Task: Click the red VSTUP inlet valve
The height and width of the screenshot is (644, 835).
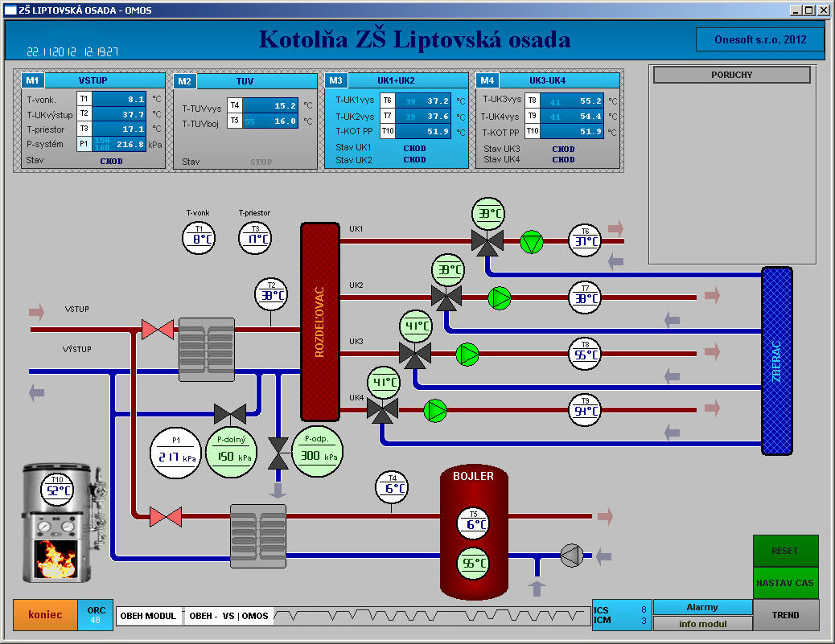Action: coord(158,330)
